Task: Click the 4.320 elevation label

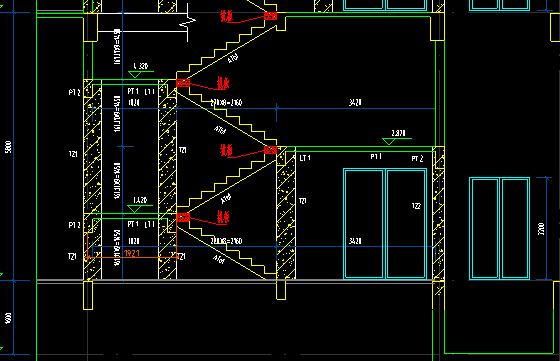Action: [x=141, y=66]
